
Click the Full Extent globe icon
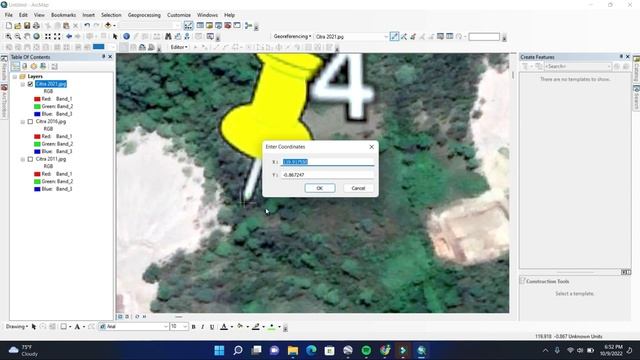pyautogui.click(x=36, y=37)
